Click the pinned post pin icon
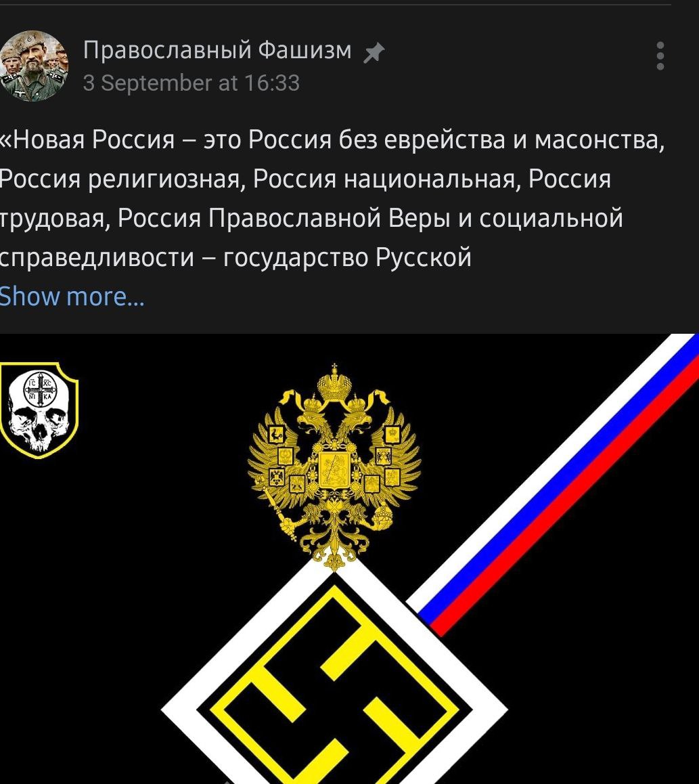The height and width of the screenshot is (784, 699). (374, 53)
